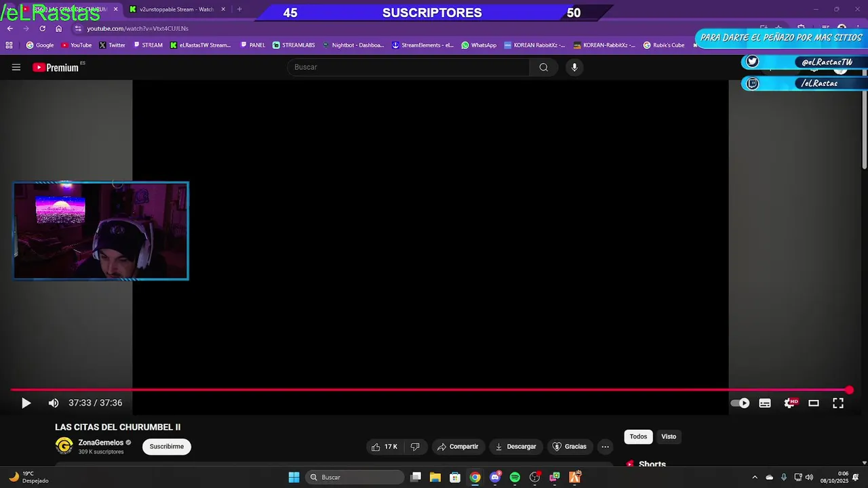868x488 pixels.
Task: Open the ZonaGemelos channel name link
Action: pyautogui.click(x=100, y=443)
